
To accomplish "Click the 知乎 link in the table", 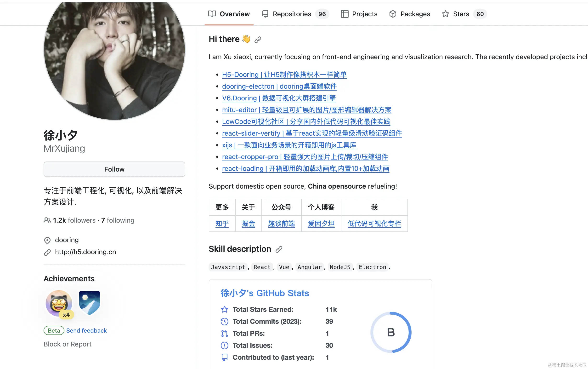I will point(222,224).
